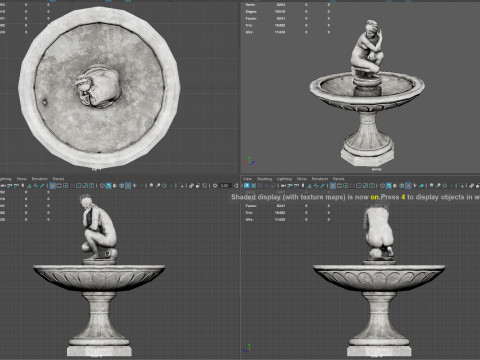Toggle Isolate Select in side-profile panel toolbar
480x360 pixels.
(x=182, y=186)
